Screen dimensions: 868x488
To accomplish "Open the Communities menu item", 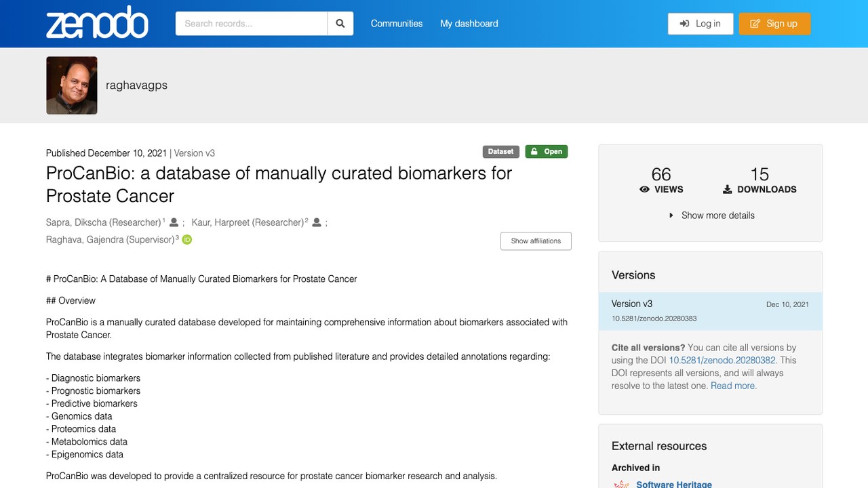I will click(x=397, y=24).
